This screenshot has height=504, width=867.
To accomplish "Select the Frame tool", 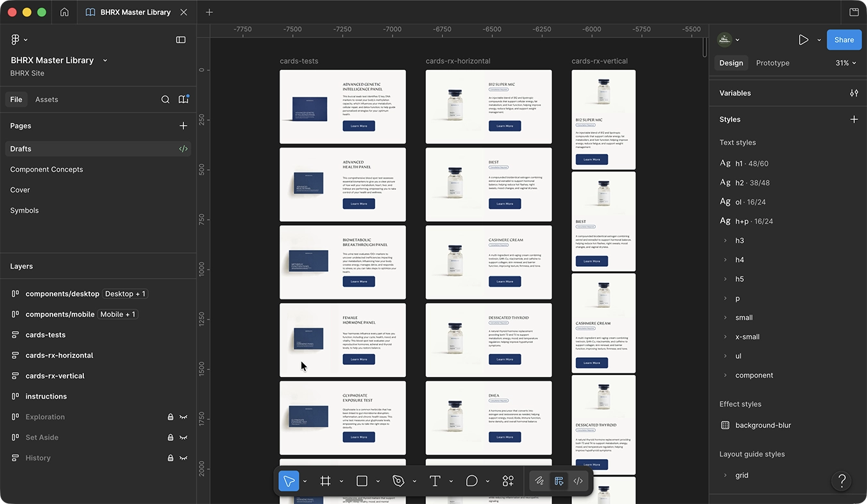I will pyautogui.click(x=326, y=481).
